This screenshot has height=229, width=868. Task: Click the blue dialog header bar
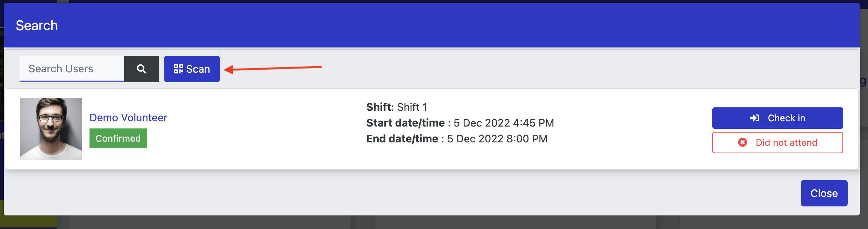pos(432,25)
